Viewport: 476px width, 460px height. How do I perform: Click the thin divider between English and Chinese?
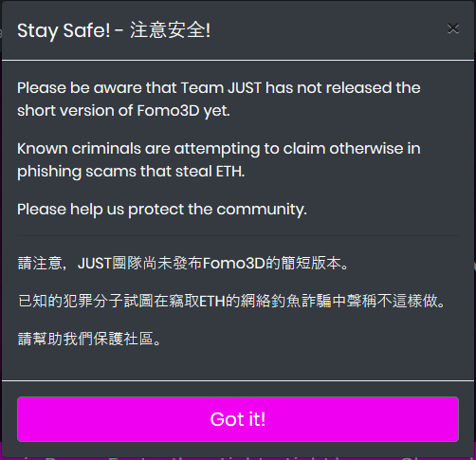coord(238,235)
